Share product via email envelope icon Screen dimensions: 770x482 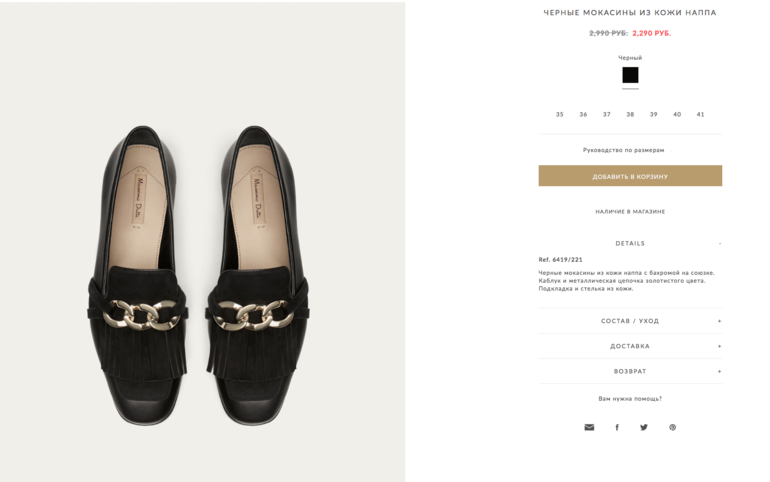pos(589,427)
